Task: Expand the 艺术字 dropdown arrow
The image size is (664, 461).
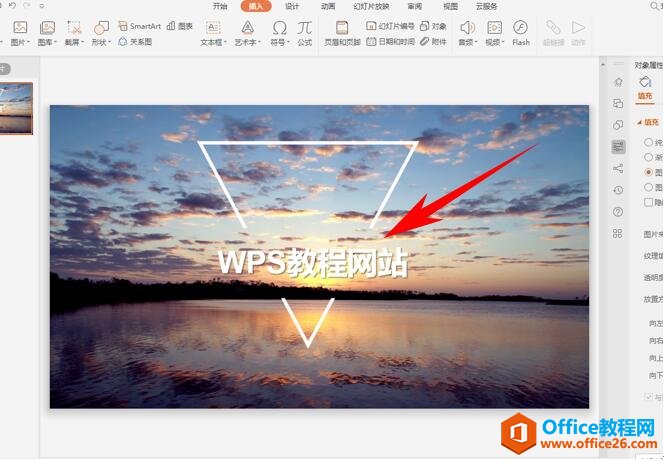Action: 259,42
